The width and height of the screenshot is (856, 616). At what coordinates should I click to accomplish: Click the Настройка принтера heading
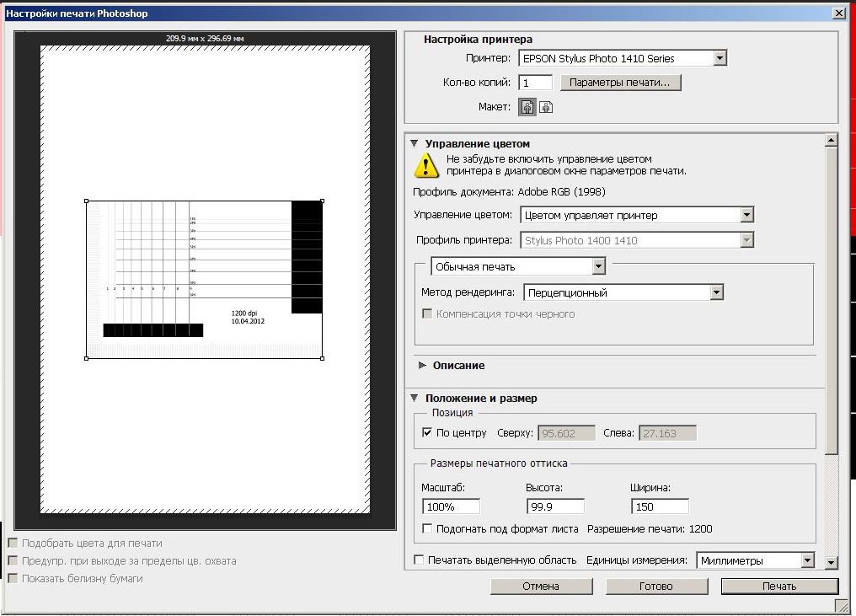click(x=478, y=40)
